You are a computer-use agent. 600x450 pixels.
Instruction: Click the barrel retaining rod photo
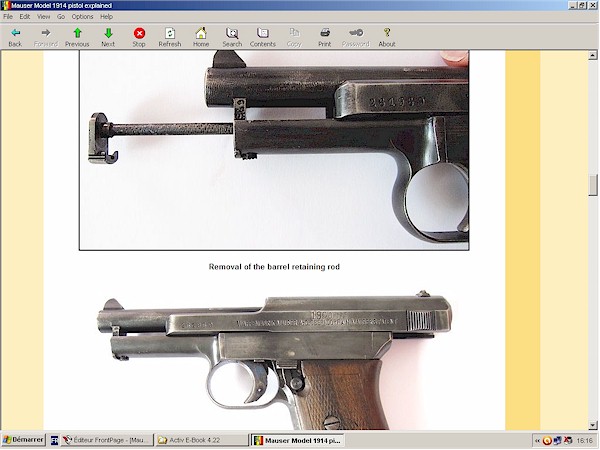coord(274,150)
